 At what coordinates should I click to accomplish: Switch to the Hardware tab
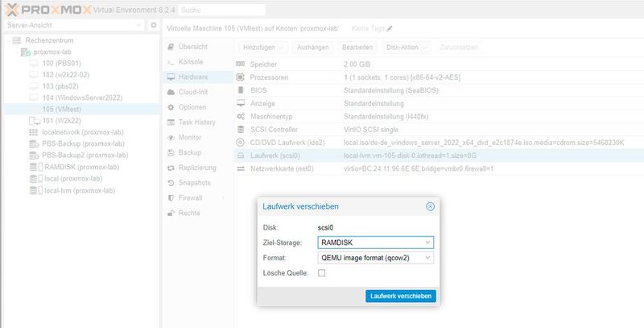[x=198, y=77]
